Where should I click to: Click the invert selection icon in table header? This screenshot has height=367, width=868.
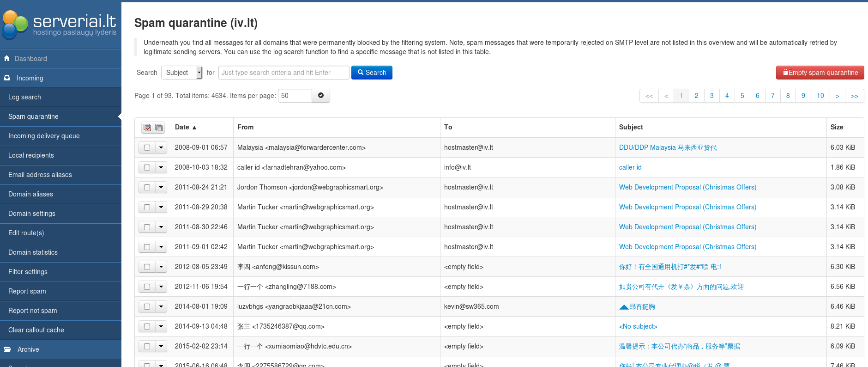(159, 128)
